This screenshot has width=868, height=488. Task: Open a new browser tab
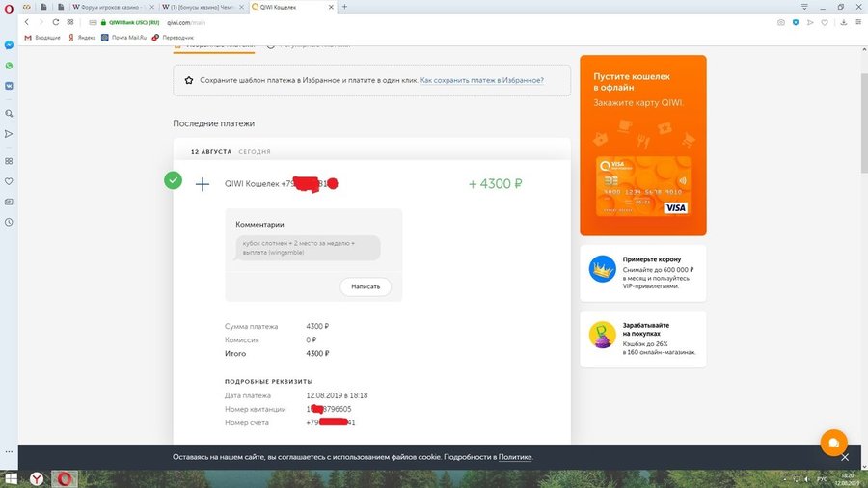(x=345, y=6)
